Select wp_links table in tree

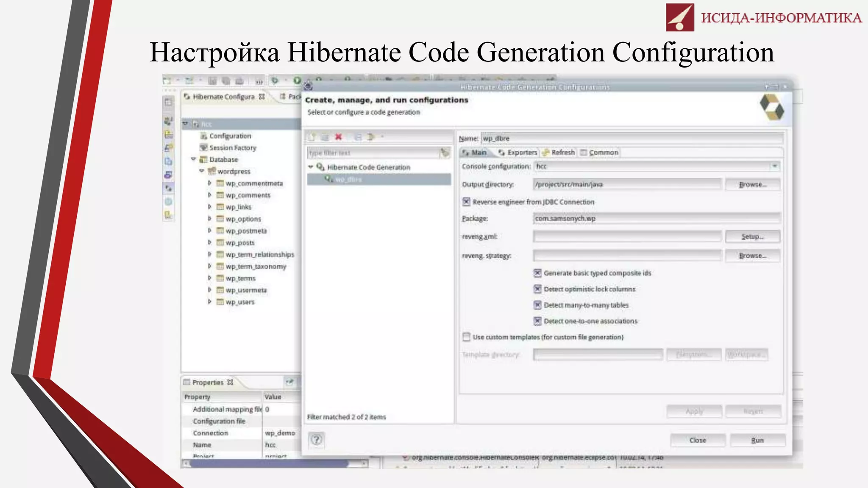pyautogui.click(x=238, y=207)
